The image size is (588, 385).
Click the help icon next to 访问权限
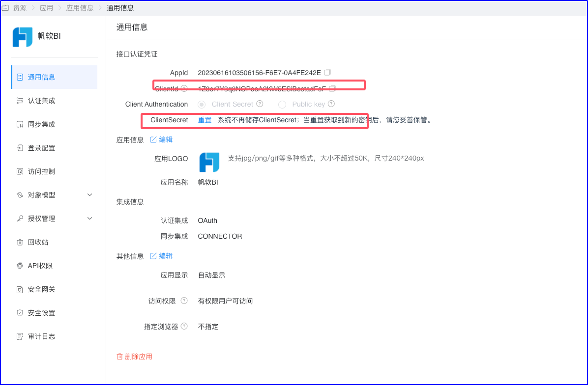[x=184, y=301]
